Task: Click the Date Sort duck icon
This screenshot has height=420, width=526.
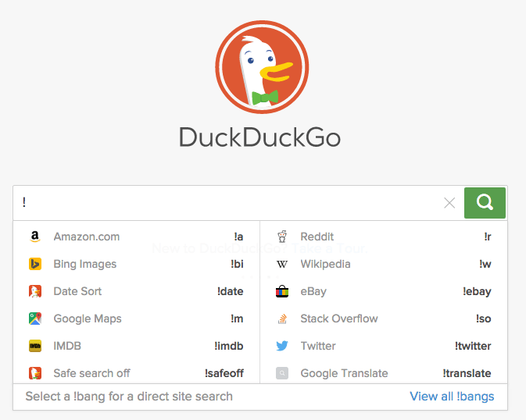Action: (35, 291)
